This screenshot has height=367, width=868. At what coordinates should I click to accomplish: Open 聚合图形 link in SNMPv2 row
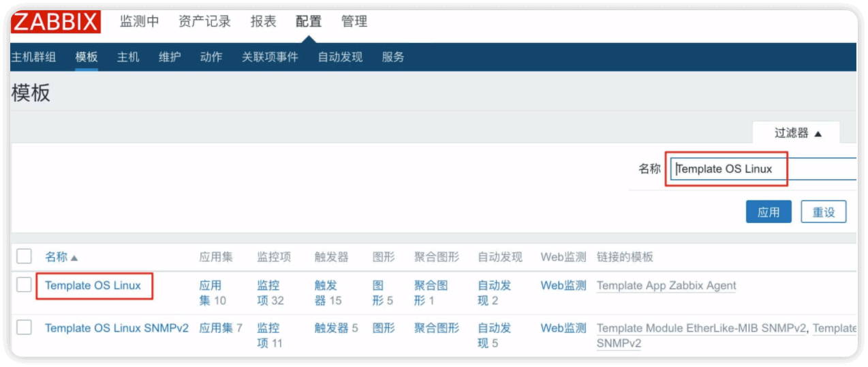(x=437, y=328)
